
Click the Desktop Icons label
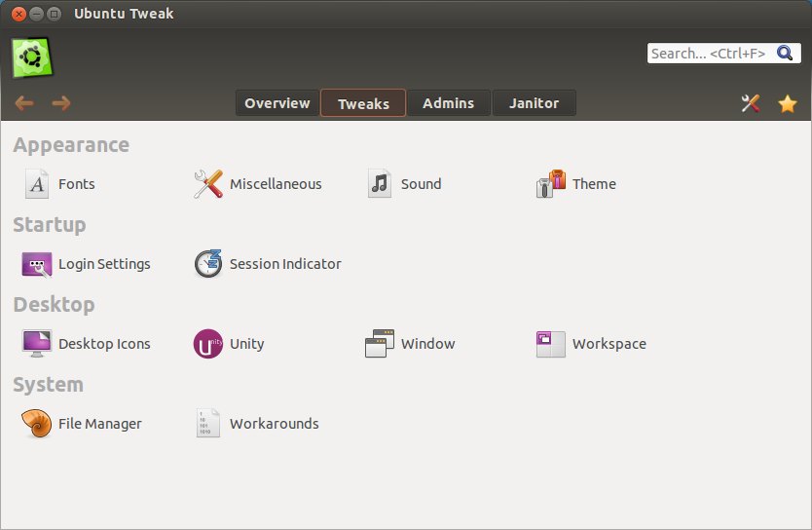104,344
